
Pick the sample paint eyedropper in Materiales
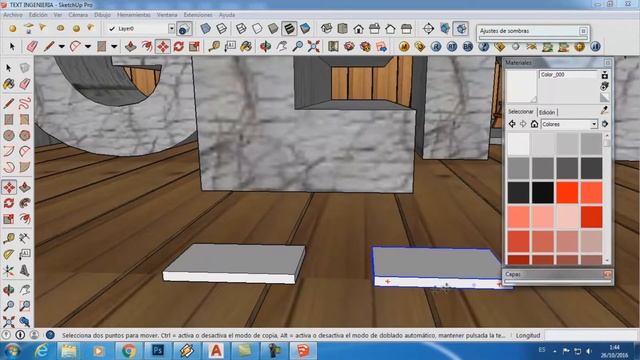[604, 110]
